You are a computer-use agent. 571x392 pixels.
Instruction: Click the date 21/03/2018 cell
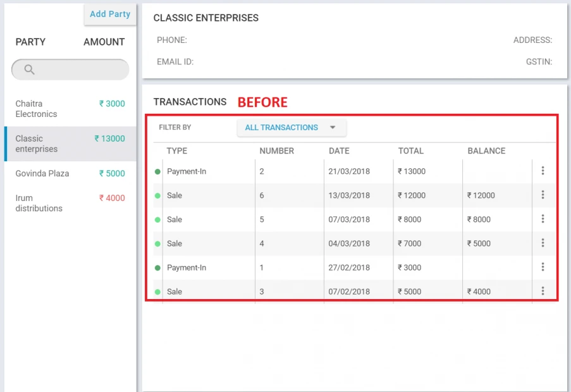pos(349,171)
